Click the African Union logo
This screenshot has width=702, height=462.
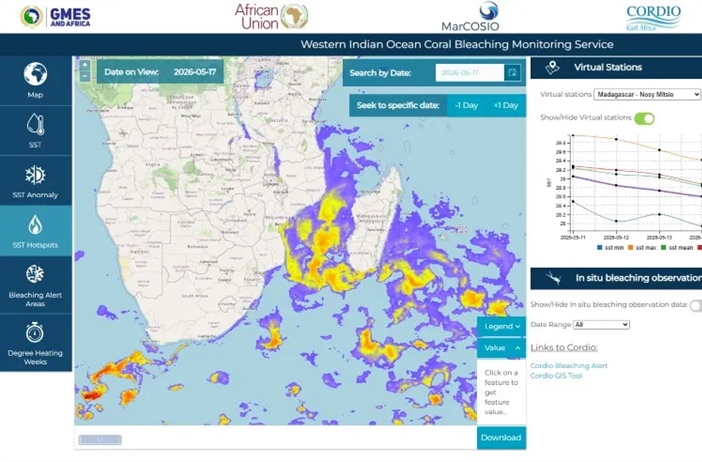[x=271, y=17]
